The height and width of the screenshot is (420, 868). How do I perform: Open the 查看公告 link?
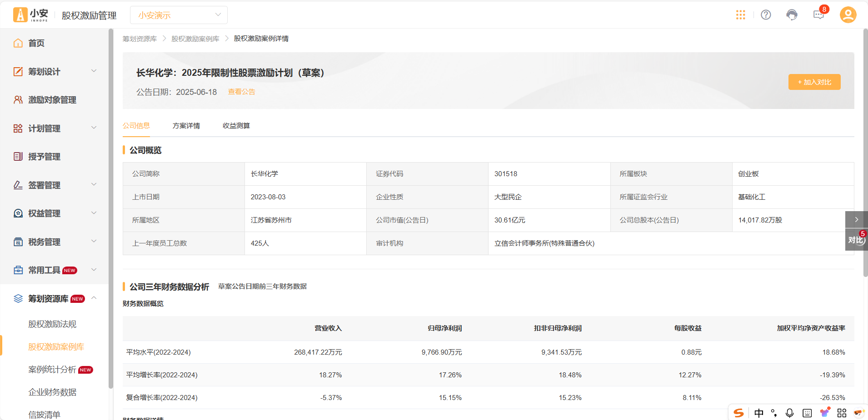coord(241,92)
